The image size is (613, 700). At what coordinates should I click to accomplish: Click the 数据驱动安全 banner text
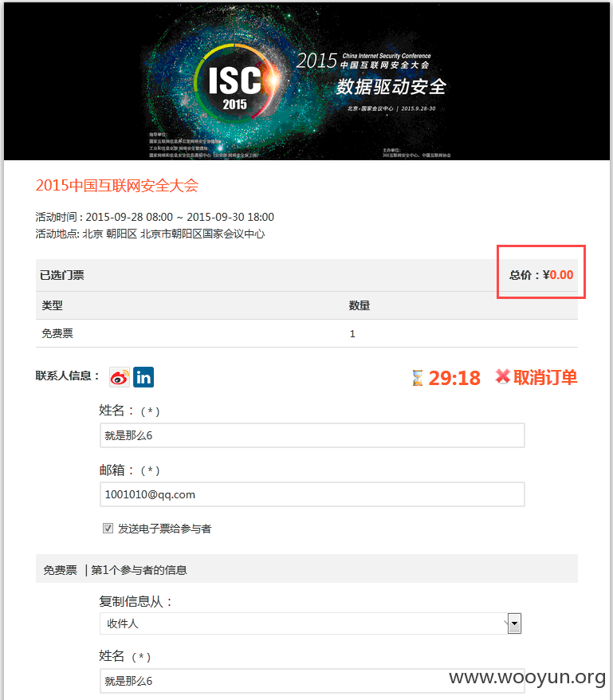(x=391, y=86)
